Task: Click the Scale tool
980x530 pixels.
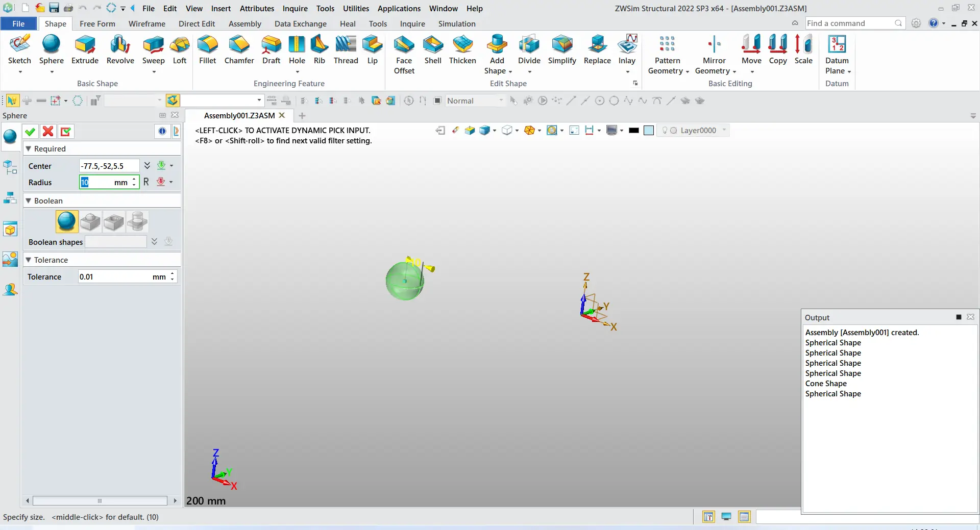Action: tap(803, 50)
